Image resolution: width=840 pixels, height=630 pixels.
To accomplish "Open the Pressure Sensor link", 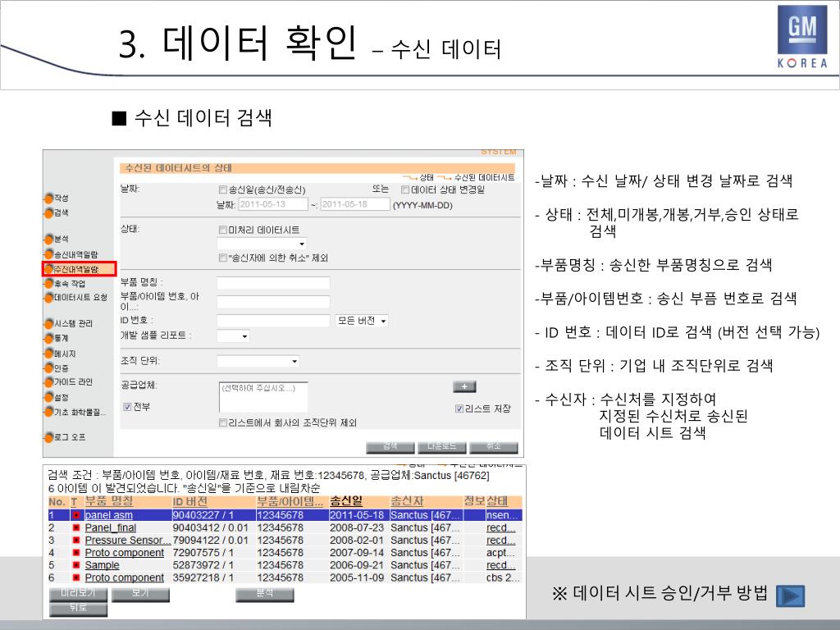I will [127, 540].
